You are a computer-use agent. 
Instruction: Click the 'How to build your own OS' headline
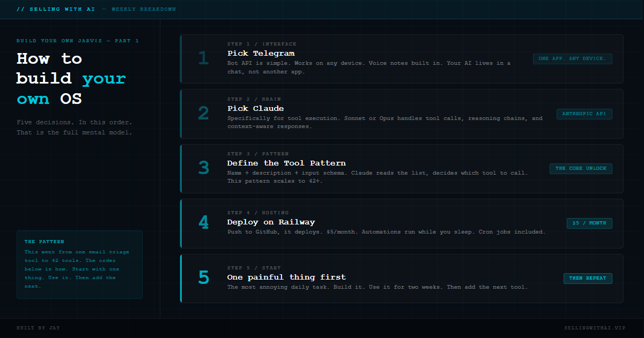pos(71,78)
